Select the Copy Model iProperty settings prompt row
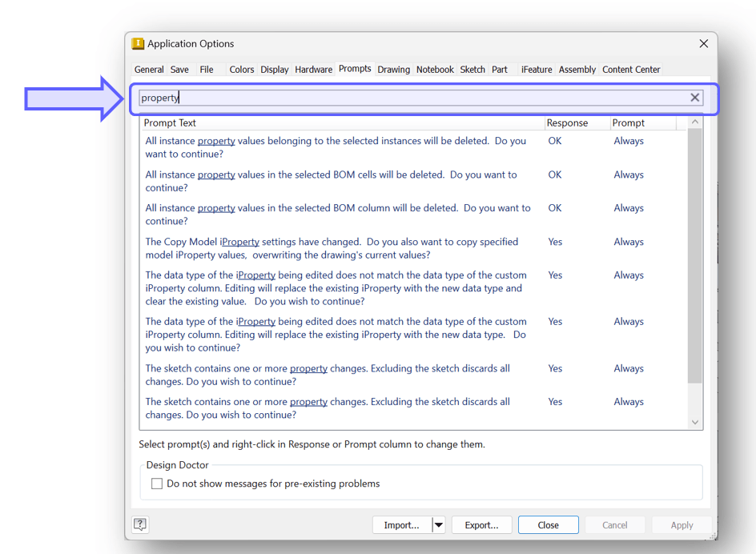Image resolution: width=756 pixels, height=554 pixels. tap(336, 248)
